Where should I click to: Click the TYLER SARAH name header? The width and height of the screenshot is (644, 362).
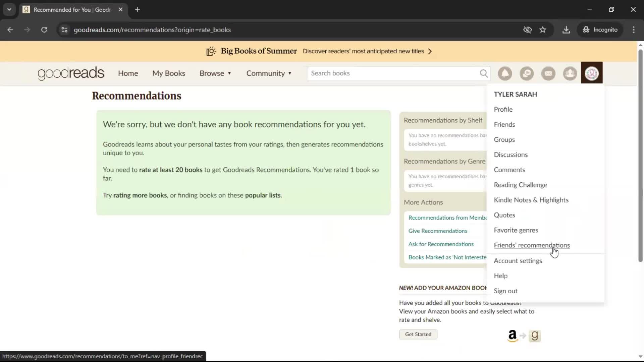(x=515, y=95)
